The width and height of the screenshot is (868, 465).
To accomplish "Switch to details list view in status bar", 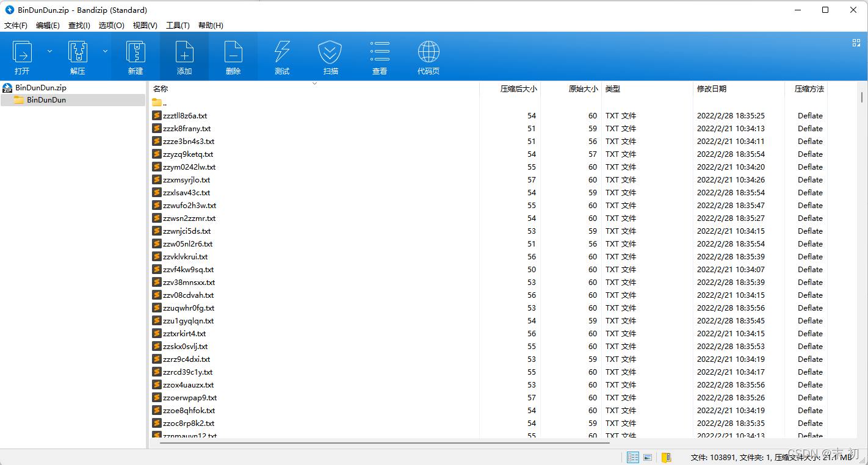I will [633, 457].
